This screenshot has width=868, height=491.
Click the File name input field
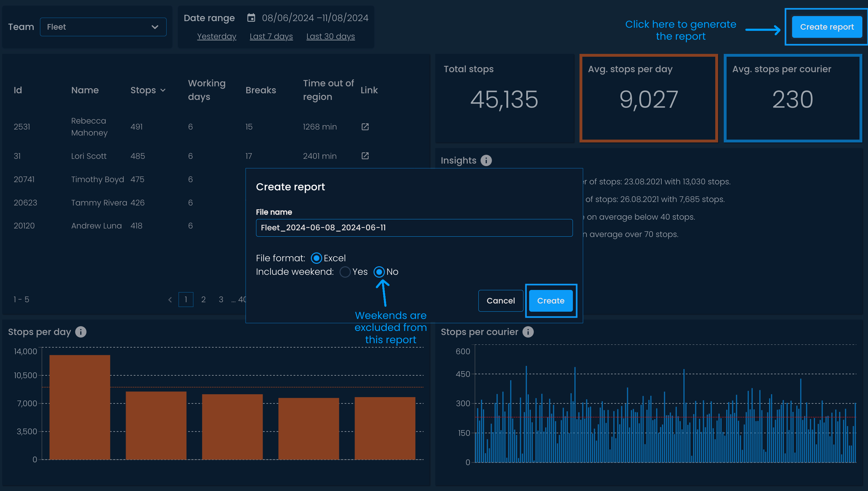pos(414,228)
